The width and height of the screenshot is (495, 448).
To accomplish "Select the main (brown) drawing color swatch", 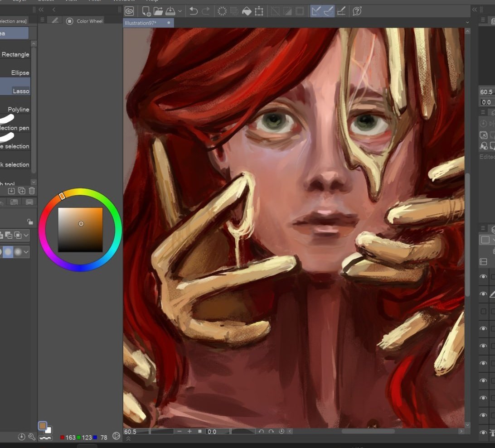I will tap(42, 426).
